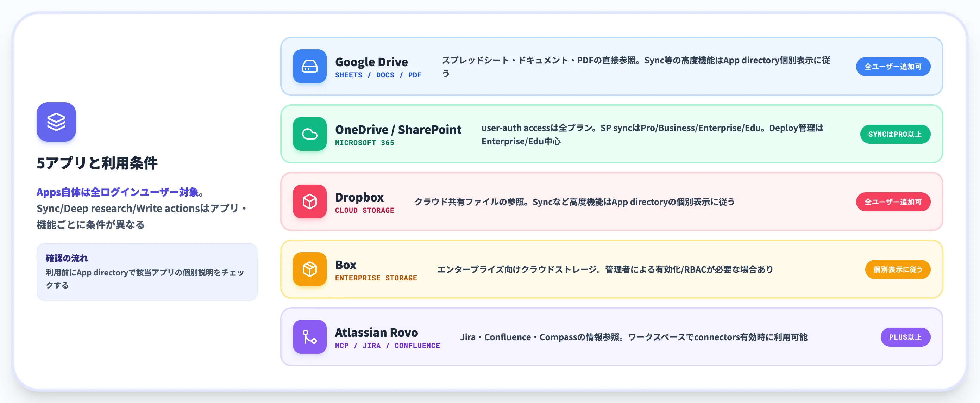The height and width of the screenshot is (403, 980).
Task: Select the Dropbox title text
Action: click(359, 197)
